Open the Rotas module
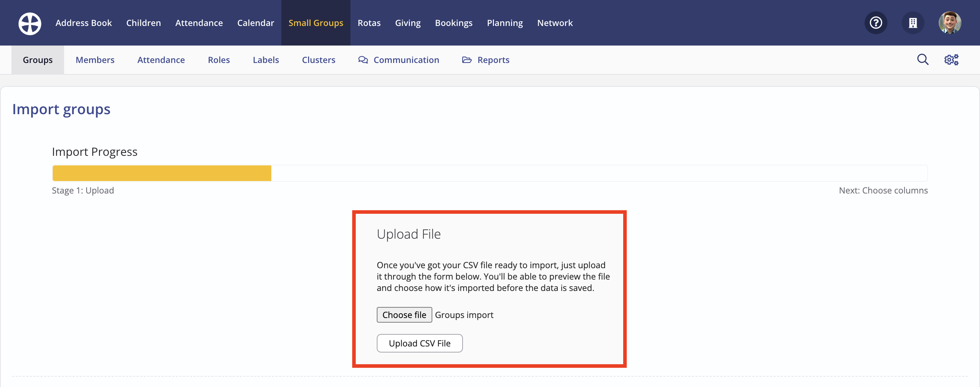 (369, 23)
